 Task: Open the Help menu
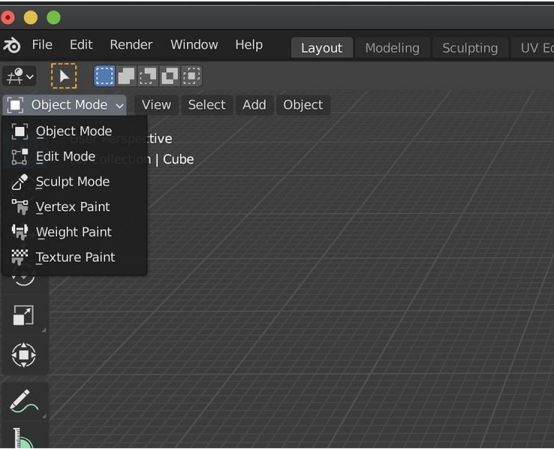[249, 45]
